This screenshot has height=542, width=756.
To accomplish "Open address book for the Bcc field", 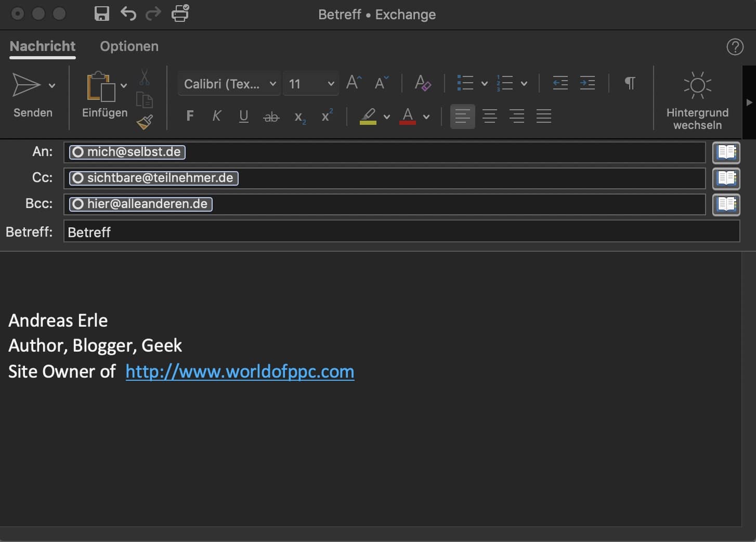I will point(726,204).
